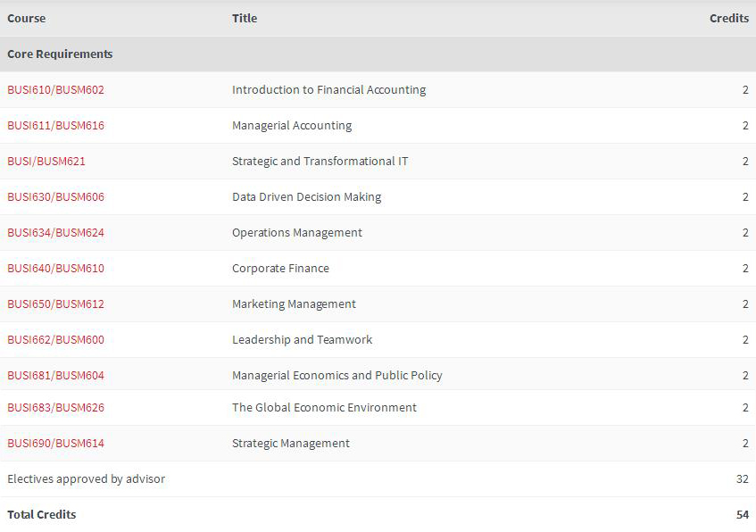Click the BUSI650/BUSM612 course link

pos(55,304)
